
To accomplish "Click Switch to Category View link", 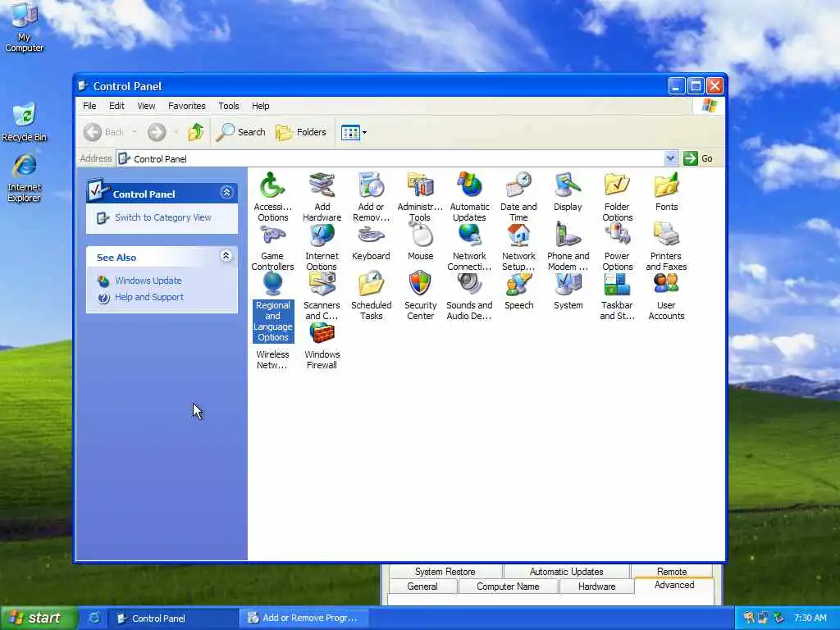I will 162,217.
